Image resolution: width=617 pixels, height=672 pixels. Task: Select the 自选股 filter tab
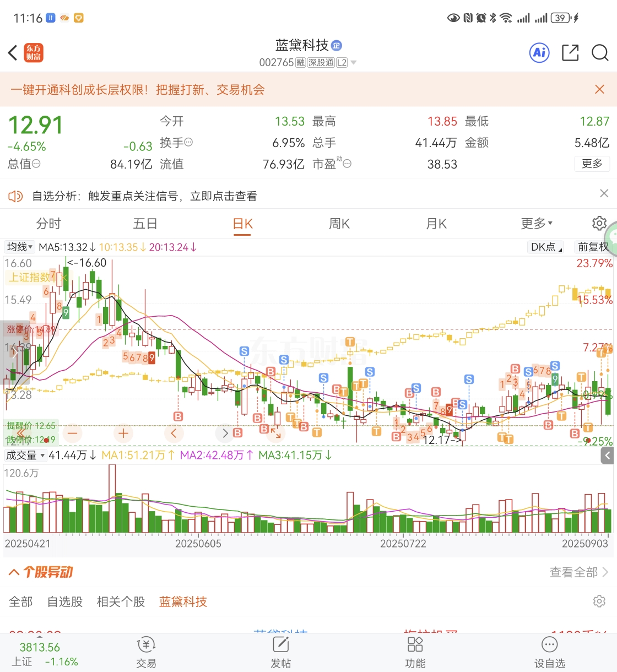pyautogui.click(x=65, y=601)
